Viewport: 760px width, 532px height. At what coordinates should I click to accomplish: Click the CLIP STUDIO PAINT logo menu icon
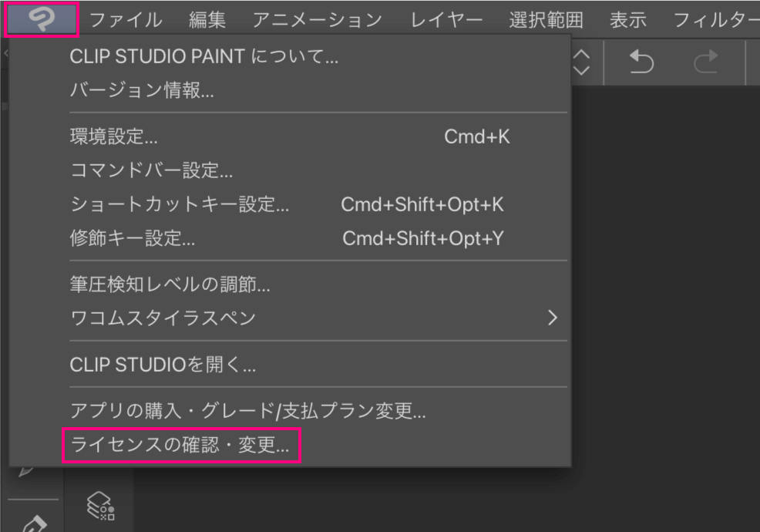(x=42, y=19)
